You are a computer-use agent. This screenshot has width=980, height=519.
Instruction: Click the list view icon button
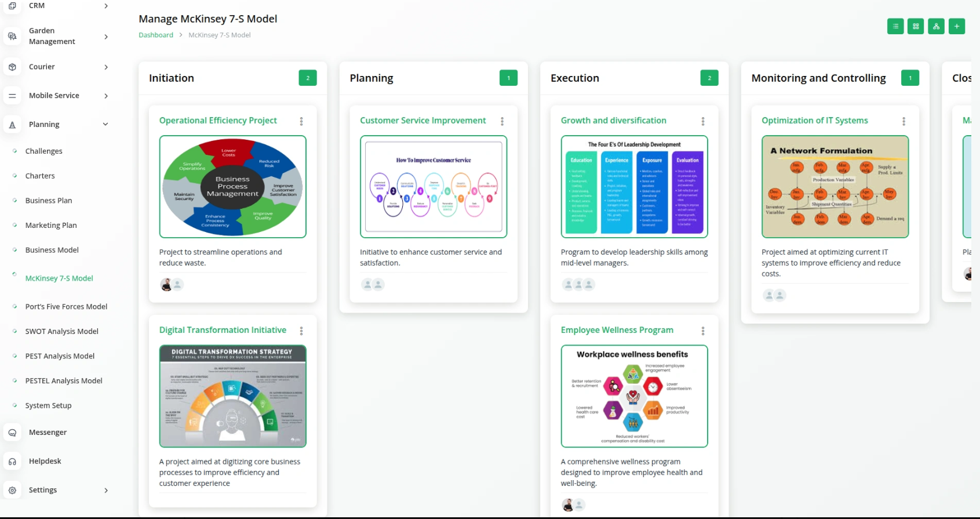[895, 26]
